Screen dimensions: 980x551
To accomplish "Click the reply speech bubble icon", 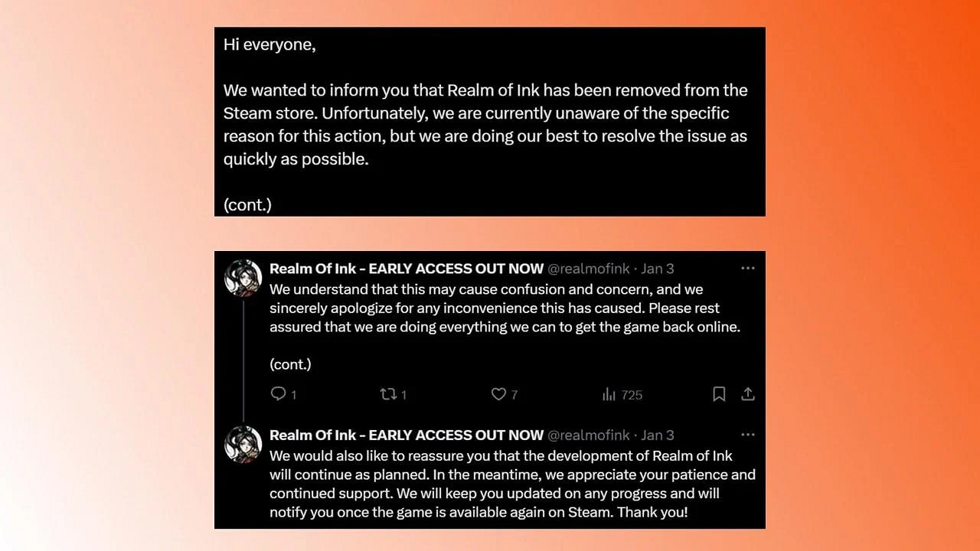I will (278, 394).
